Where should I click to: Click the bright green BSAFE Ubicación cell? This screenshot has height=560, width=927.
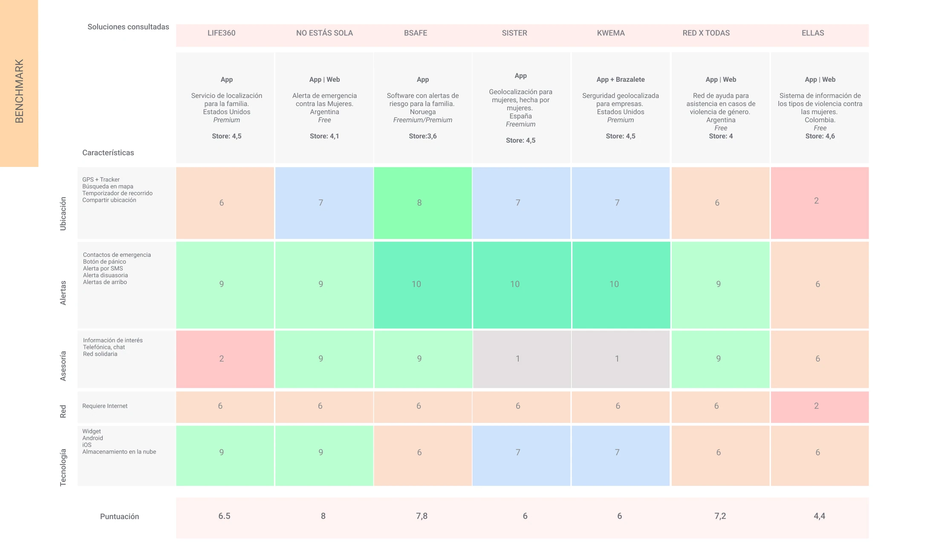[x=422, y=203]
